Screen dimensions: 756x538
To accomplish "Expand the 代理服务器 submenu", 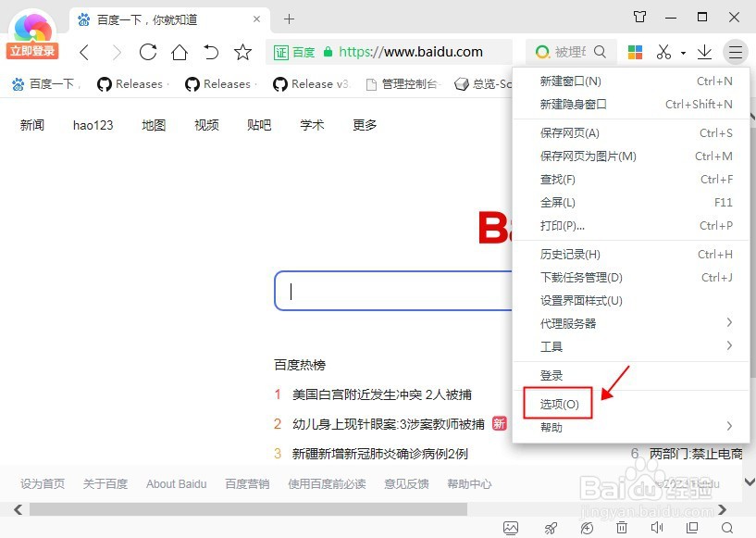I will 729,322.
